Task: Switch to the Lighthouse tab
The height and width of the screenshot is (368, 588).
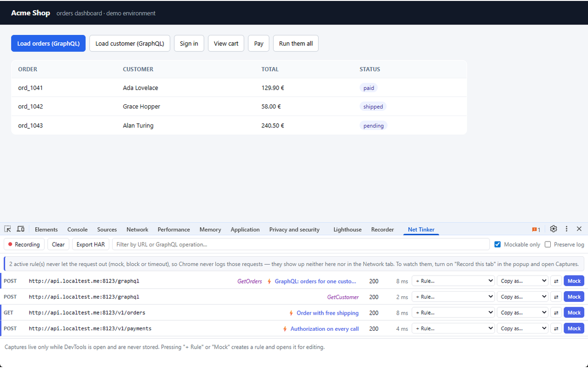Action: point(347,230)
